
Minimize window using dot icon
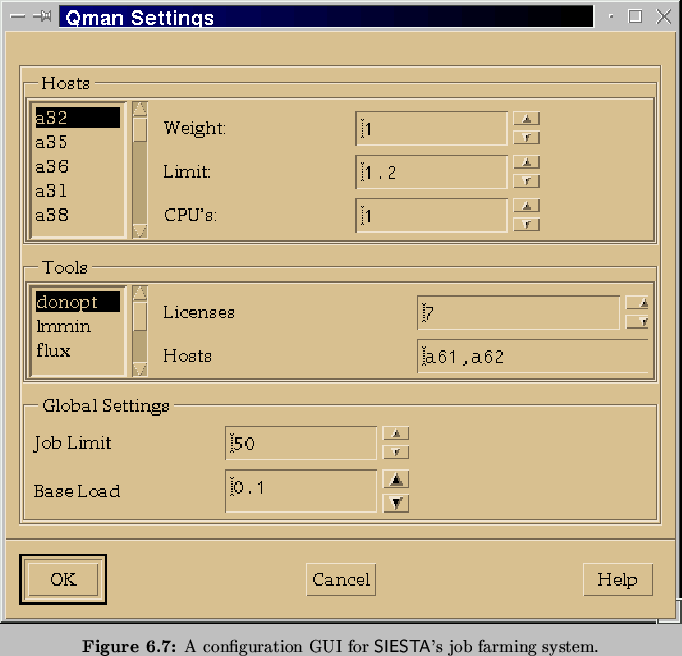click(611, 17)
